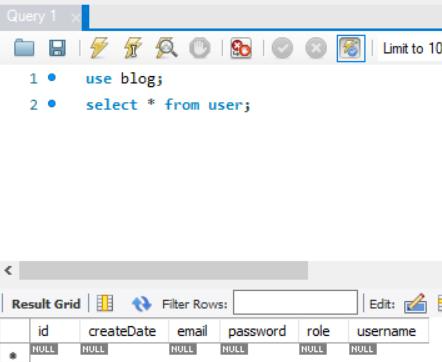
Task: Select the new row asterisk marker
Action: pyautogui.click(x=13, y=355)
